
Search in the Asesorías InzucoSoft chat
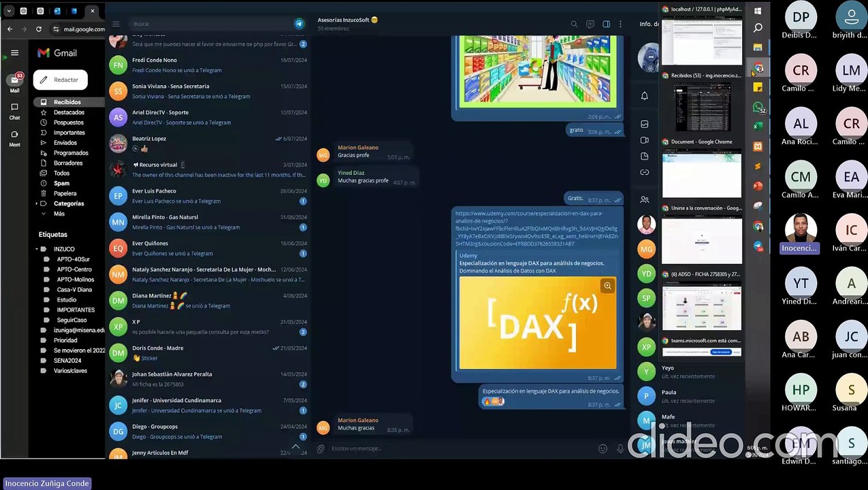(x=574, y=24)
